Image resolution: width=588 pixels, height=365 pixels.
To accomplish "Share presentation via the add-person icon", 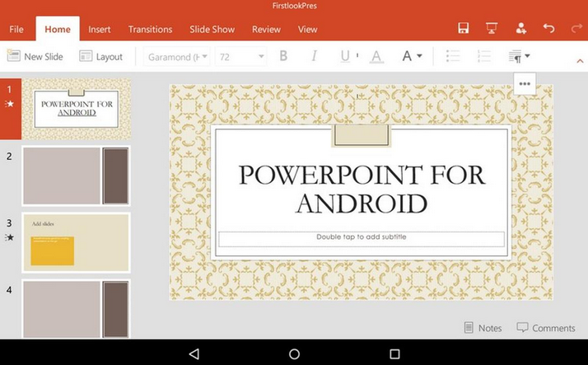I will pyautogui.click(x=520, y=28).
